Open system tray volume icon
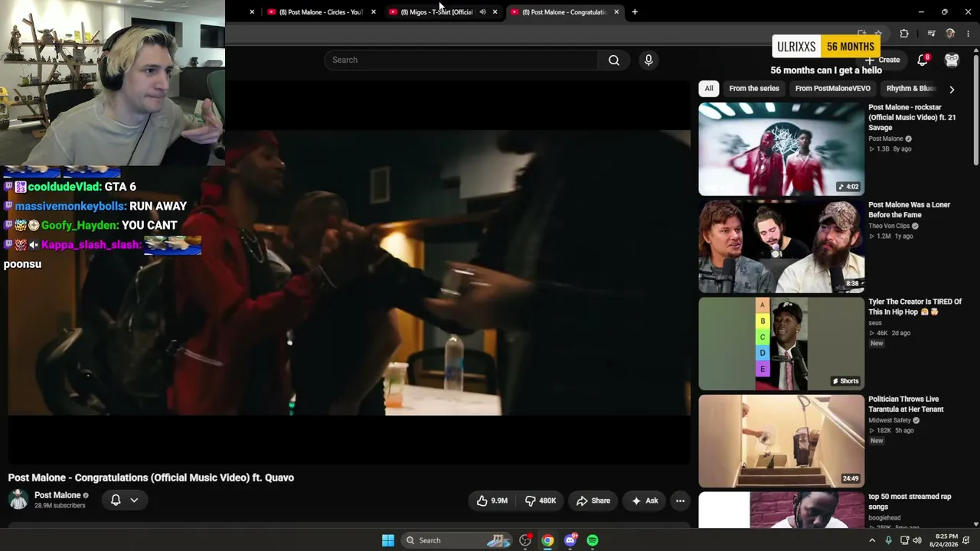The image size is (980, 551). 917,540
